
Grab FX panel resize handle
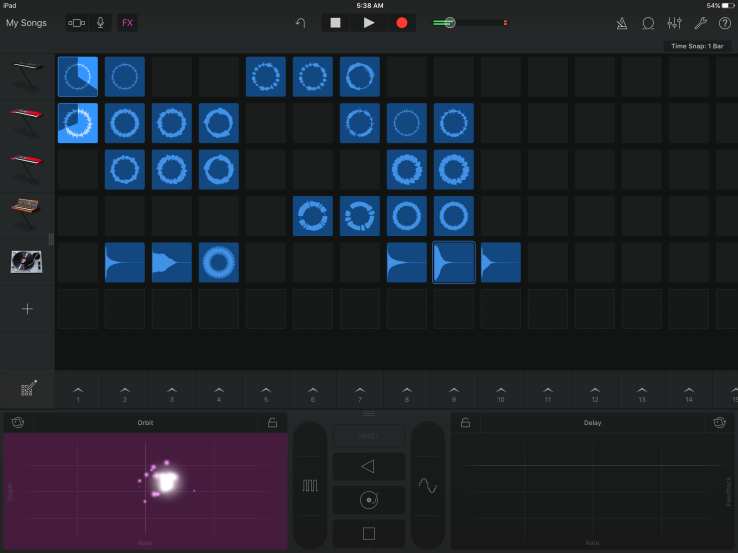369,413
